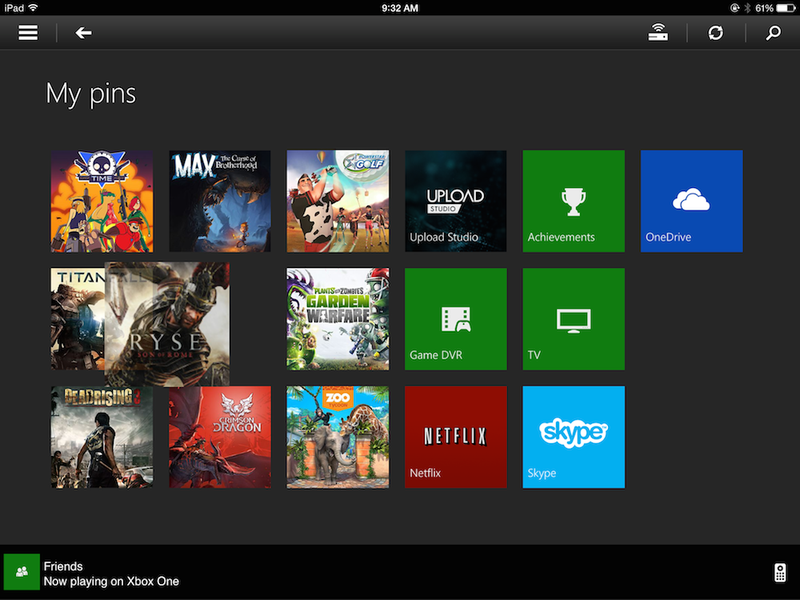Viewport: 800px width, 600px height.
Task: Tap the green Friends icon
Action: 21,571
